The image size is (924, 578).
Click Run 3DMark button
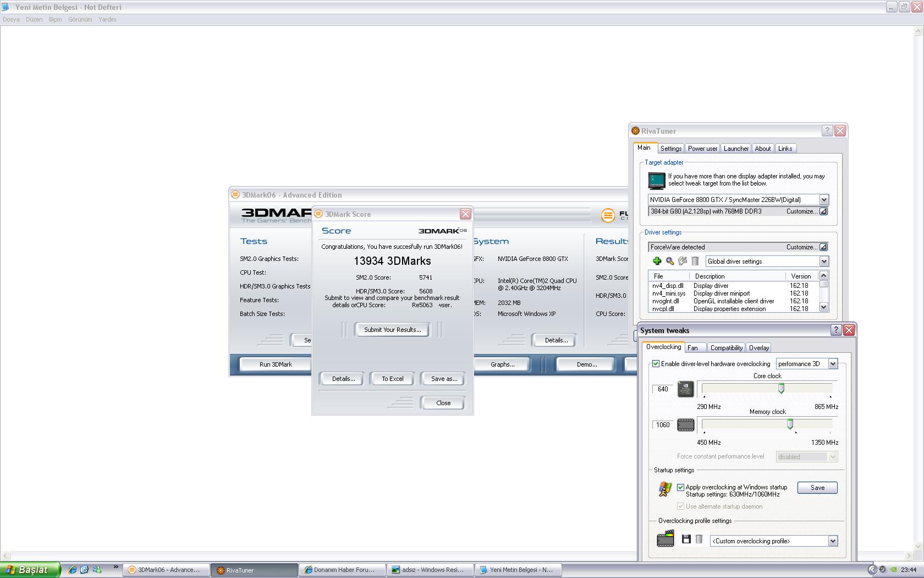276,364
